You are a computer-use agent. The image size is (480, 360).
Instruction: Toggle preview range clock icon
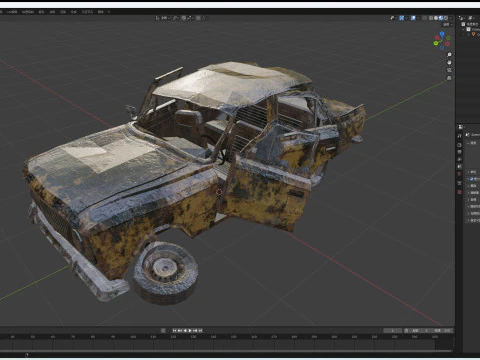point(406,330)
